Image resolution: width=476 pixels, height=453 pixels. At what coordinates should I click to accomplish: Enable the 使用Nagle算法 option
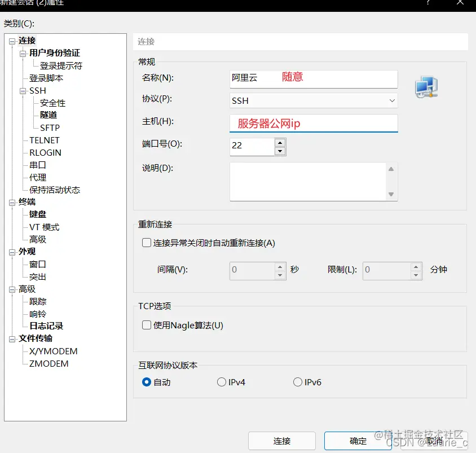point(146,326)
